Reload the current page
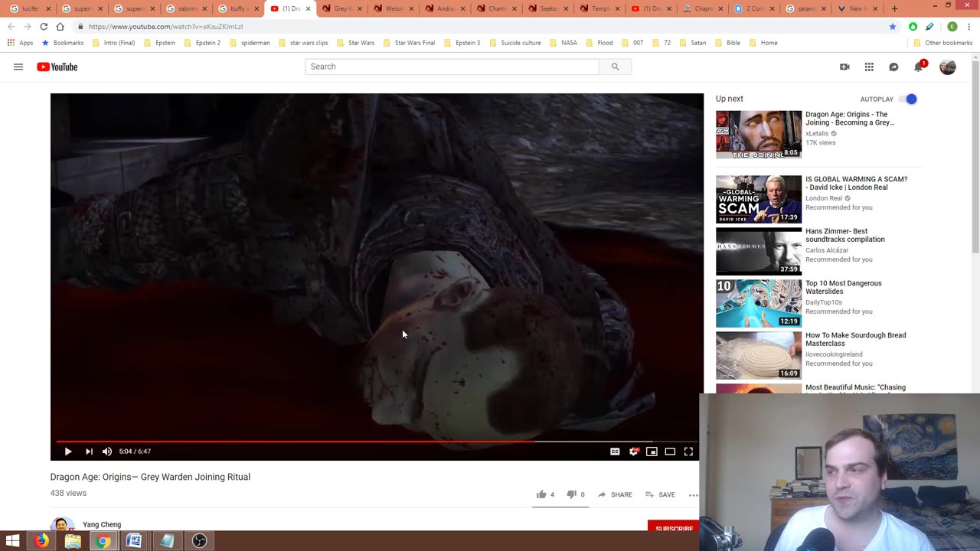This screenshot has width=980, height=551. (x=44, y=26)
